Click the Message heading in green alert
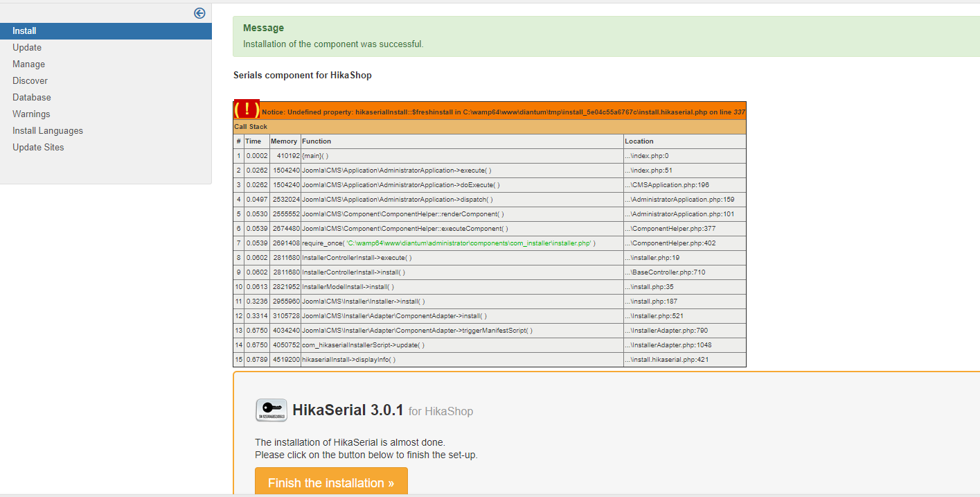The height and width of the screenshot is (497, 980). click(263, 28)
